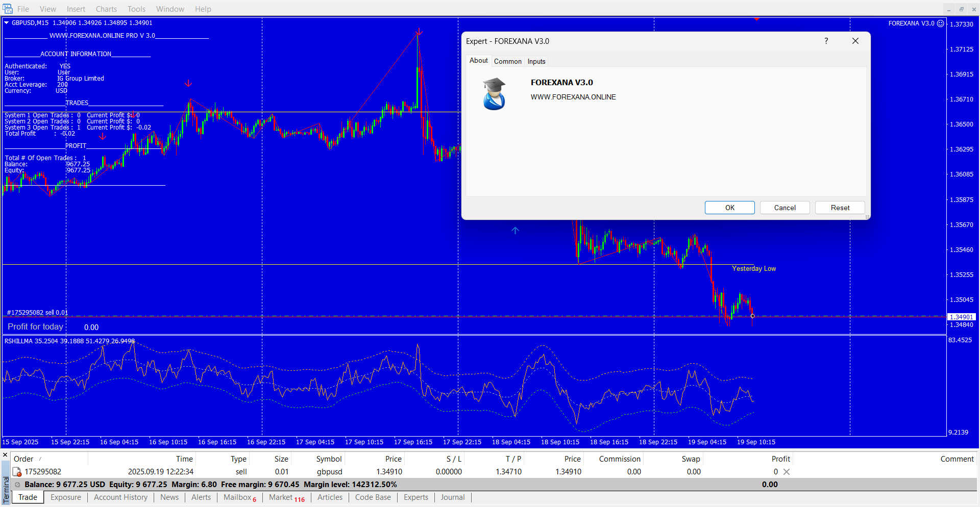
Task: Sort orders by clicking Order column header
Action: tap(23, 459)
